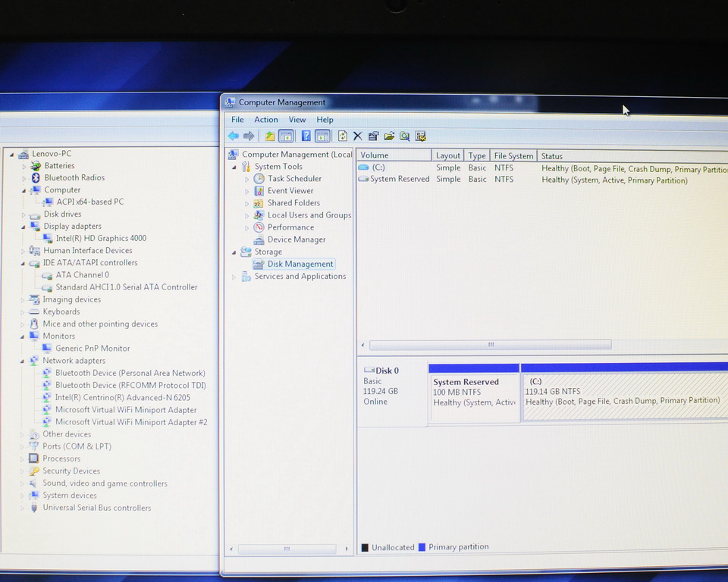Image resolution: width=728 pixels, height=582 pixels.
Task: Click the Refresh toolbar icon
Action: (343, 136)
